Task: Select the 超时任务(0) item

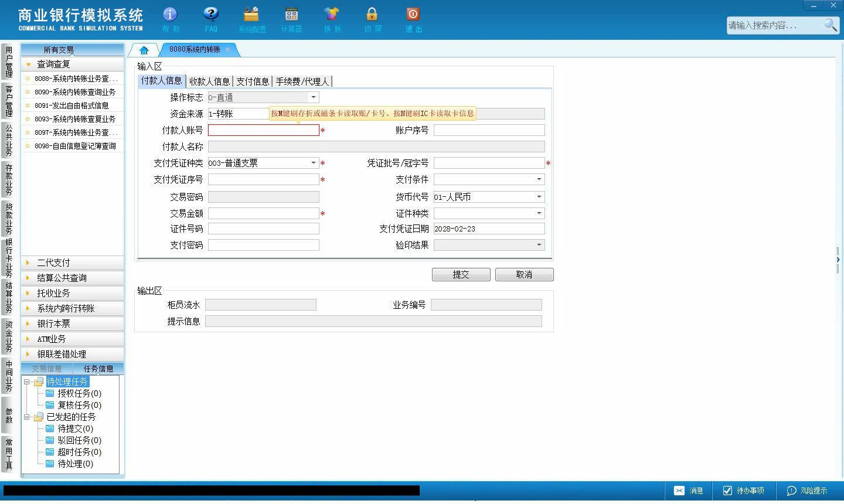Action: pos(79,452)
